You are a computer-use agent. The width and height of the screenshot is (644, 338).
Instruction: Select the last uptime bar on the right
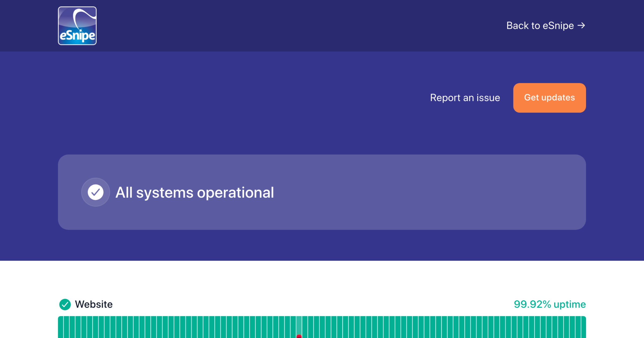[x=583, y=327]
